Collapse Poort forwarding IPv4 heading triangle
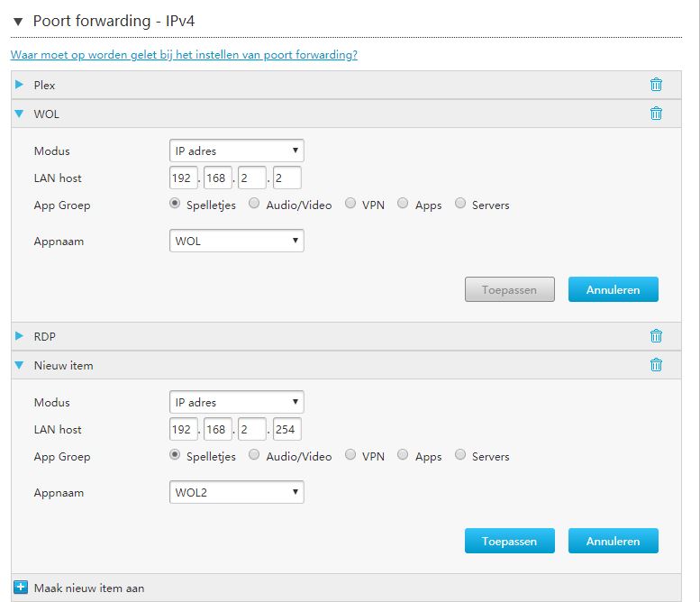This screenshot has width=700, height=602. (18, 22)
